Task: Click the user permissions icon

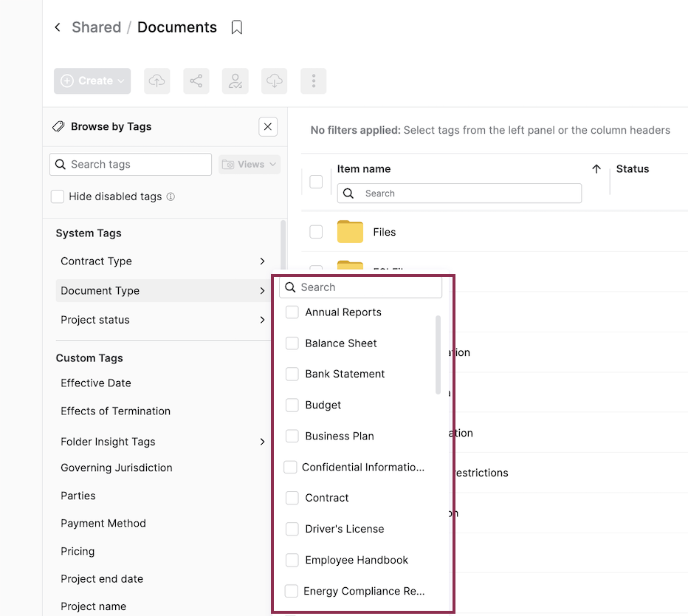Action: pos(235,81)
